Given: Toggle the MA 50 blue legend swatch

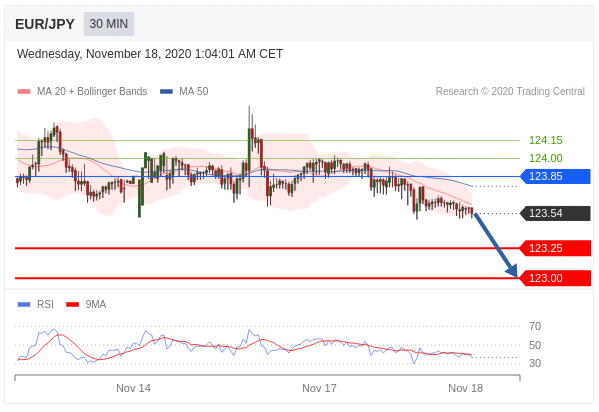Looking at the screenshot, I should pyautogui.click(x=166, y=91).
